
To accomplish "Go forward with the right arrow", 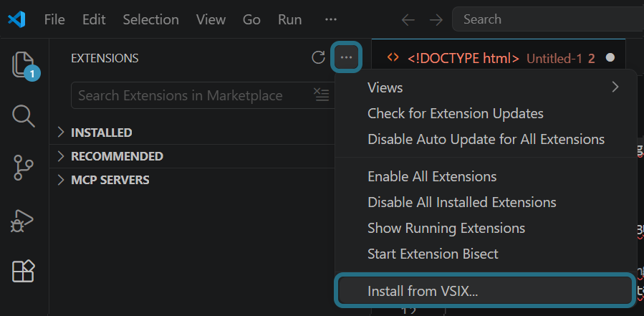I will click(x=436, y=20).
